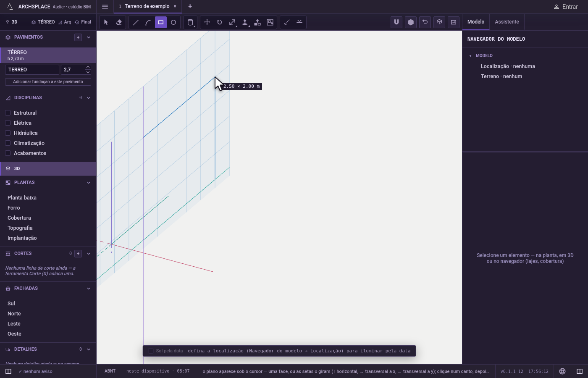Switch to the Assistente tab
Viewport: 588px width, 378px height.
[x=507, y=22]
